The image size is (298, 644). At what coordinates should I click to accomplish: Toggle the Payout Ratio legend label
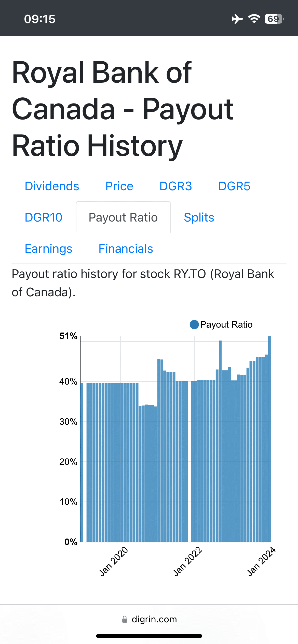[x=226, y=325]
